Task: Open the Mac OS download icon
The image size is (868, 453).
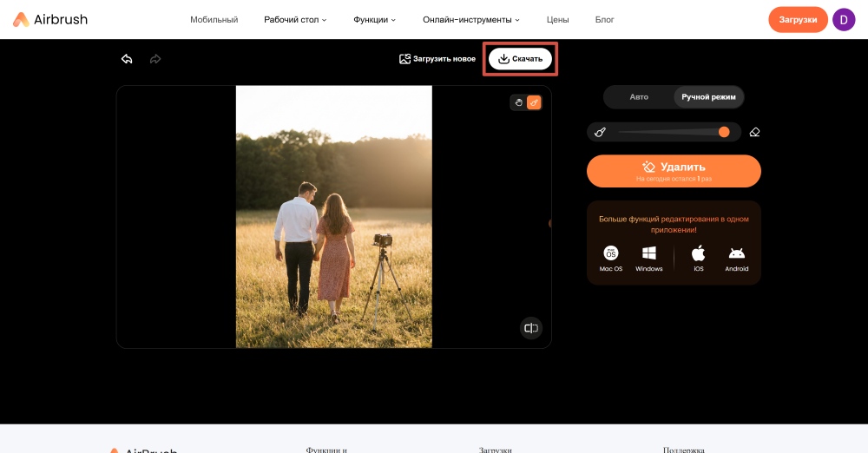Action: click(610, 258)
